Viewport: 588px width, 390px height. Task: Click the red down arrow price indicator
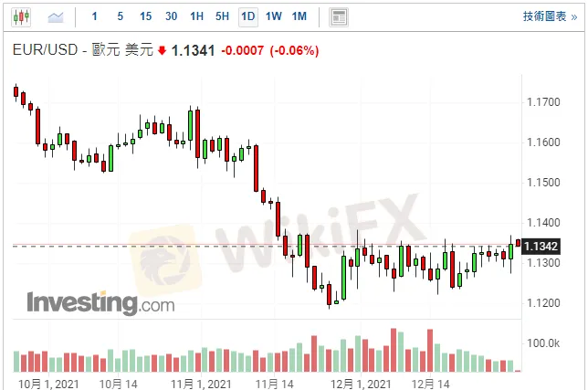pos(163,51)
